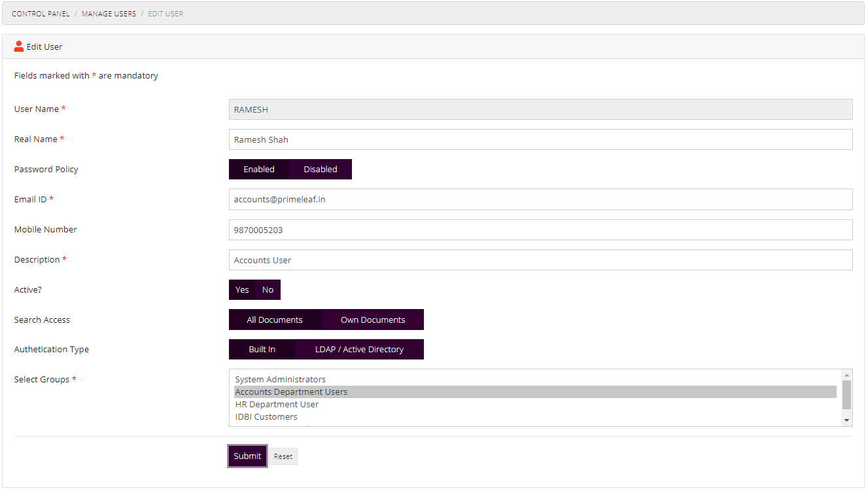
Task: Set Active to Yes
Action: click(x=242, y=289)
